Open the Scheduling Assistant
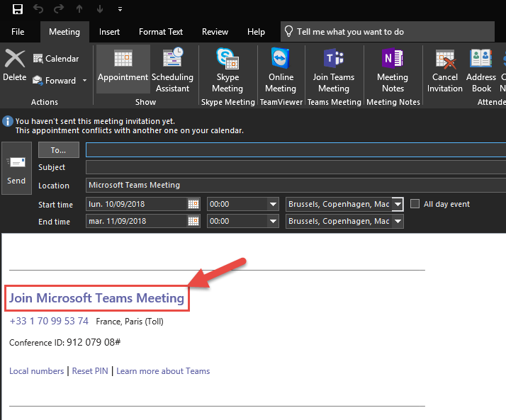 pos(172,69)
